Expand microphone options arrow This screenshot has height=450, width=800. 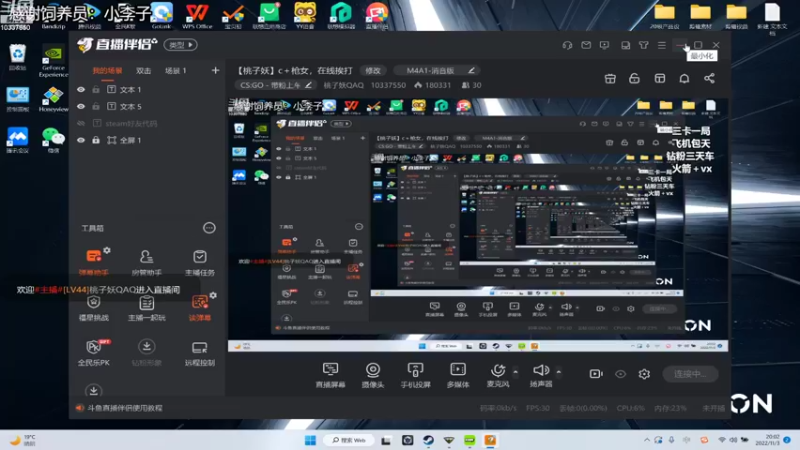click(x=515, y=371)
